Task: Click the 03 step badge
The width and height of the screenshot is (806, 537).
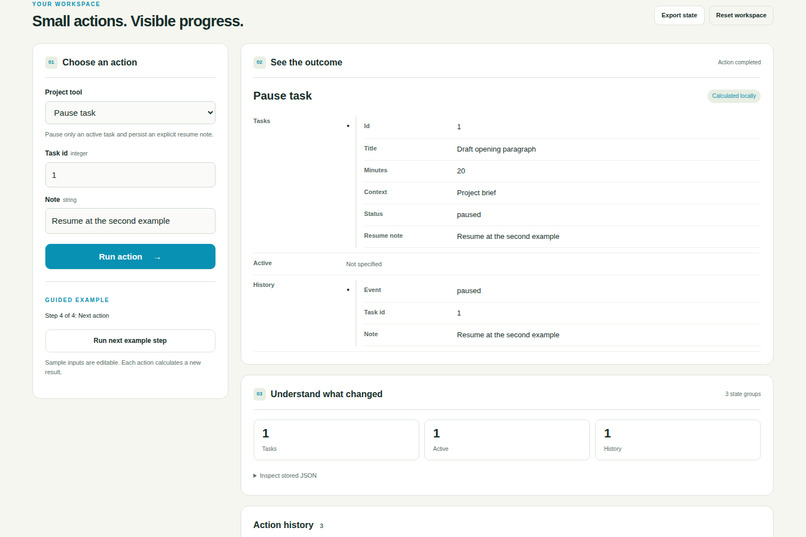Action: (x=259, y=394)
